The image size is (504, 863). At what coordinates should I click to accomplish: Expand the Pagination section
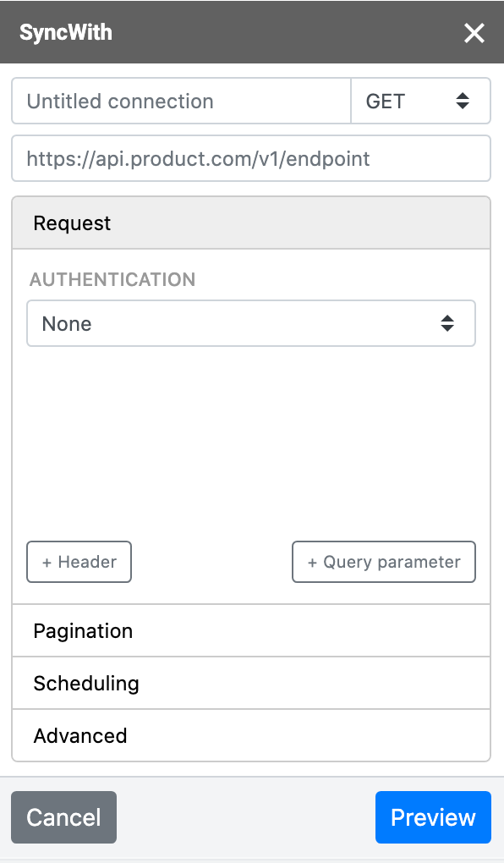(82, 630)
